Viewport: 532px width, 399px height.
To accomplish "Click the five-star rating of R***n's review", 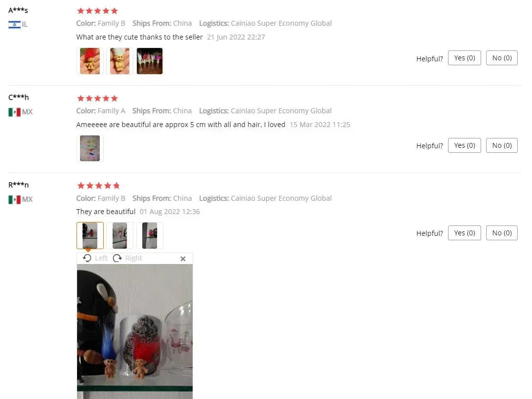I will coord(98,185).
